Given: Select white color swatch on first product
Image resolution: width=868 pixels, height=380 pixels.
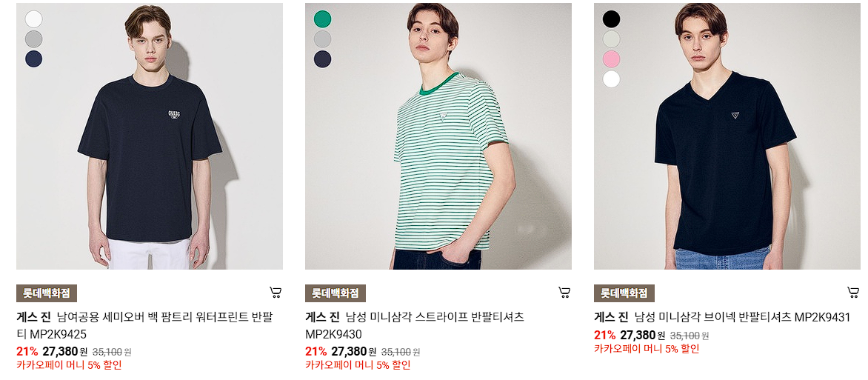Looking at the screenshot, I should (34, 19).
